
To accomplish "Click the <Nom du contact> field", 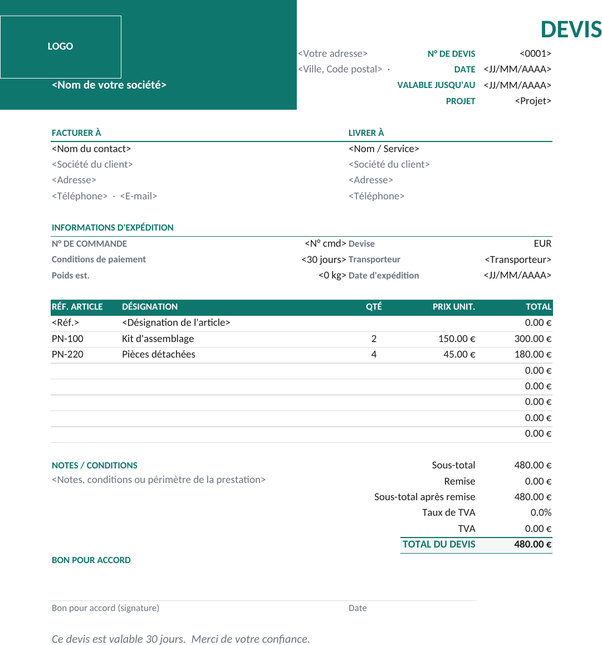I will tap(91, 148).
